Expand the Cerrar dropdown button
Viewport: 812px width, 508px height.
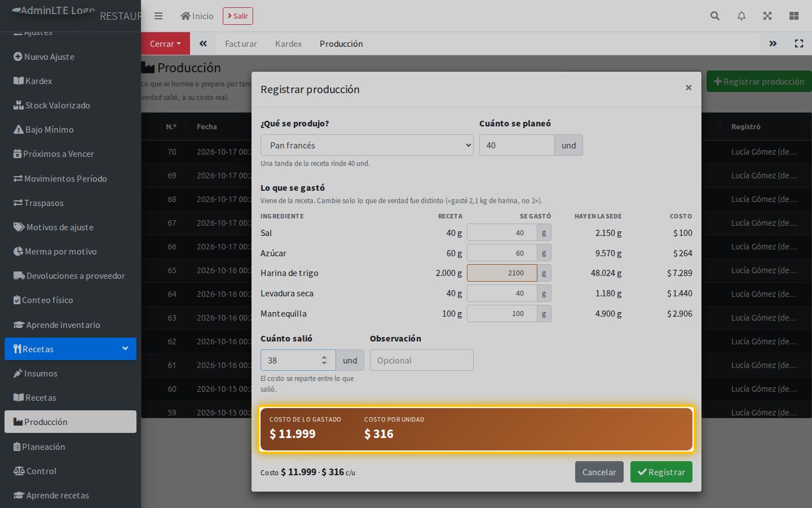[x=165, y=43]
